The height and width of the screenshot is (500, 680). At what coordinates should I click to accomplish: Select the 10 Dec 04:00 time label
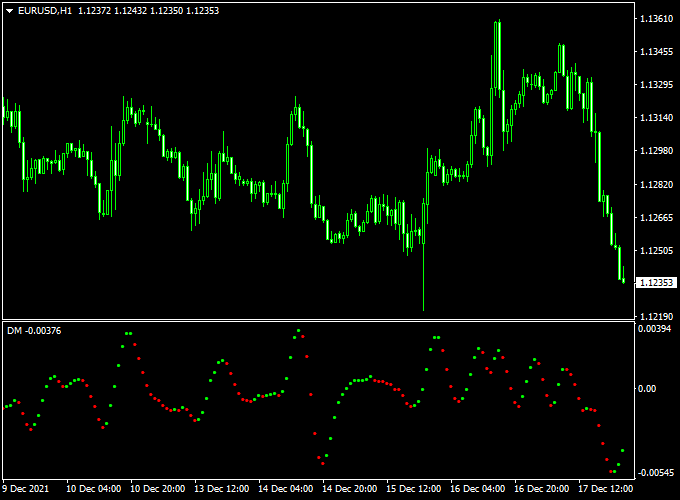point(93,489)
